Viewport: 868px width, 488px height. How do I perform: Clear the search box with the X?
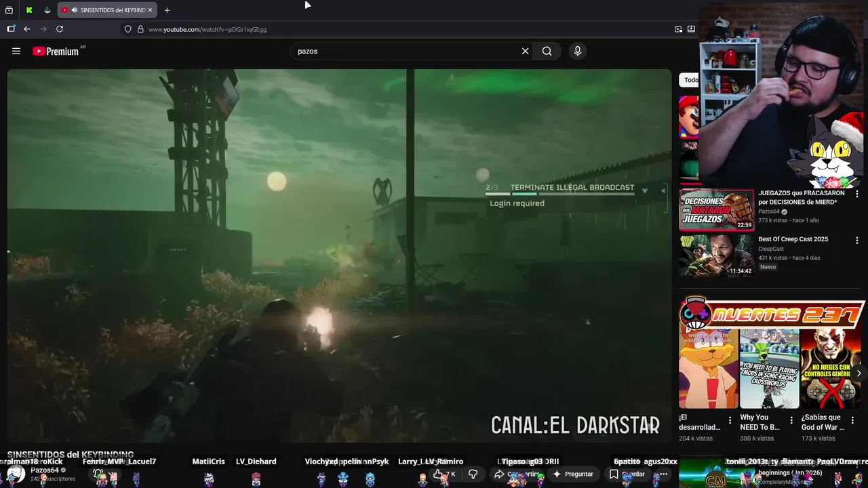point(525,51)
